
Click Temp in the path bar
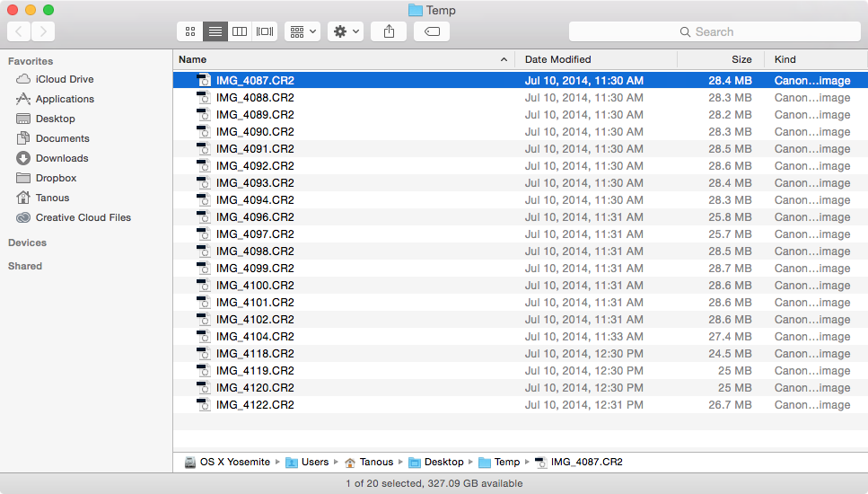(x=499, y=462)
